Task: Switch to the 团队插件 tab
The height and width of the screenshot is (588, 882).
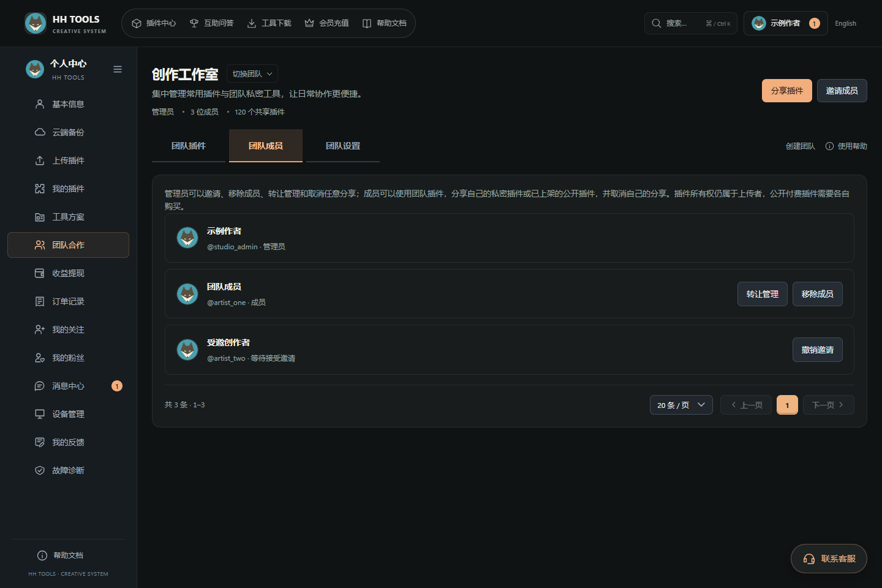Action: click(x=189, y=146)
